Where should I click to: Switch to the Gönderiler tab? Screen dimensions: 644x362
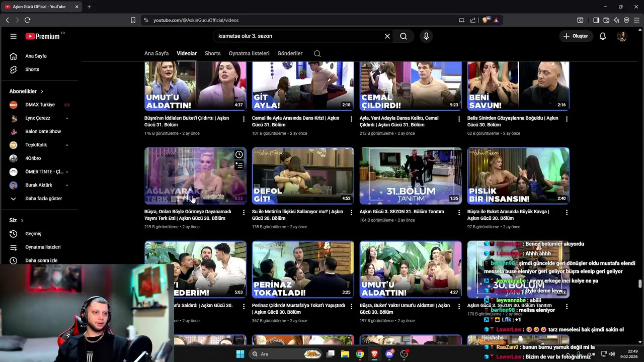click(290, 53)
